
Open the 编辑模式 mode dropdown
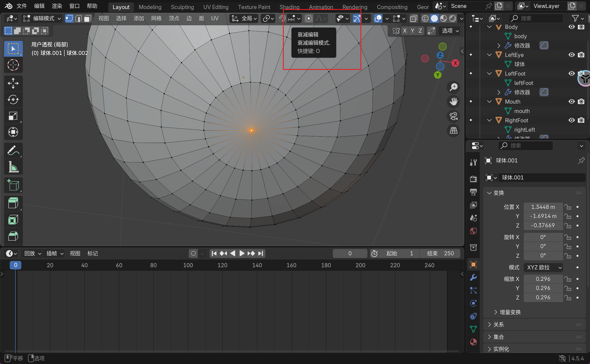pyautogui.click(x=42, y=18)
